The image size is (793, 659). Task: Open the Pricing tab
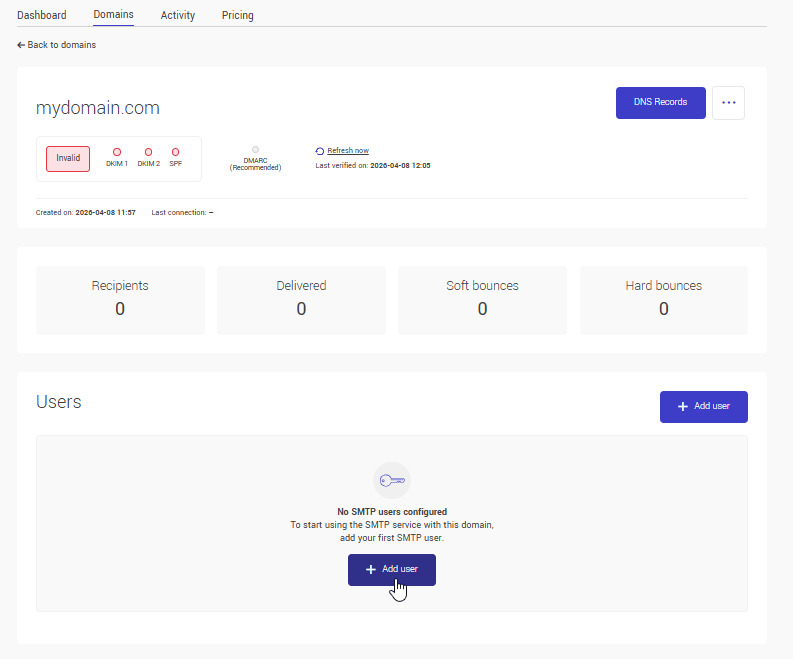click(x=238, y=15)
